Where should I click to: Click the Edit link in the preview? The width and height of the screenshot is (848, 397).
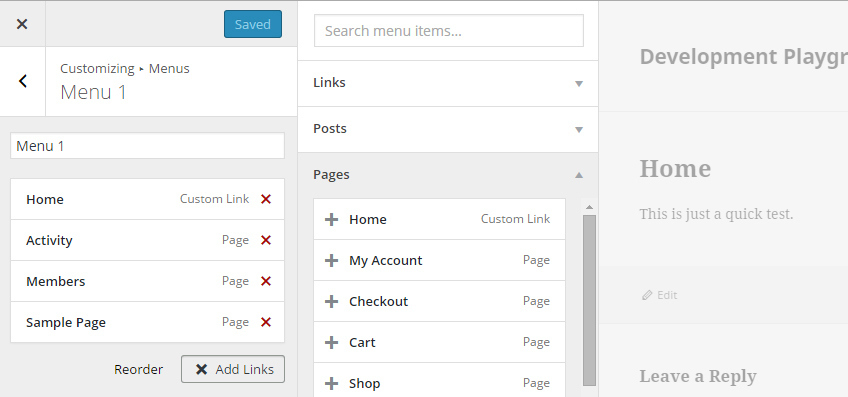(667, 295)
